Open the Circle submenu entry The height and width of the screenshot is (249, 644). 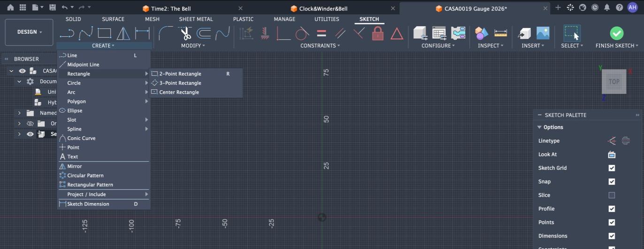[104, 83]
